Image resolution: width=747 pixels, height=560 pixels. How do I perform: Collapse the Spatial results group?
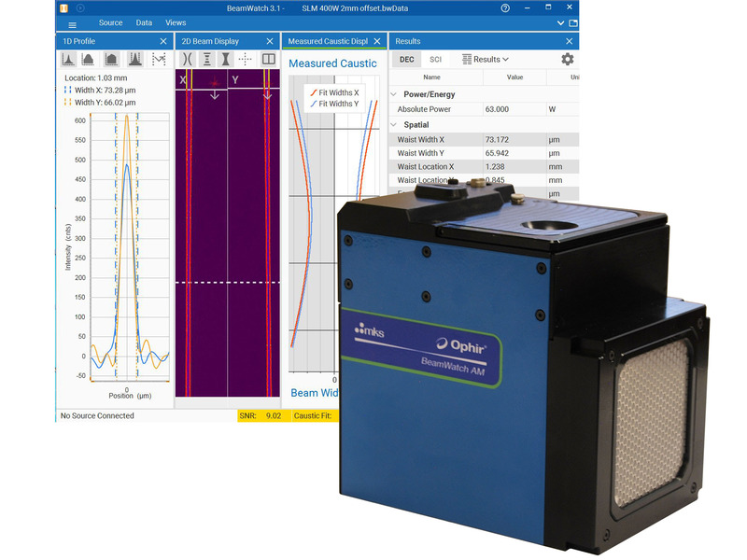click(394, 124)
